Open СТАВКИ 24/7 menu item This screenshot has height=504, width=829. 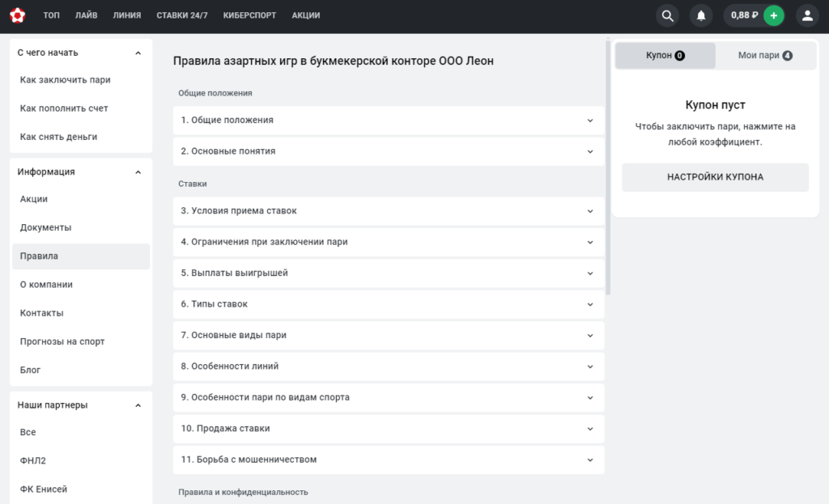[x=182, y=15]
